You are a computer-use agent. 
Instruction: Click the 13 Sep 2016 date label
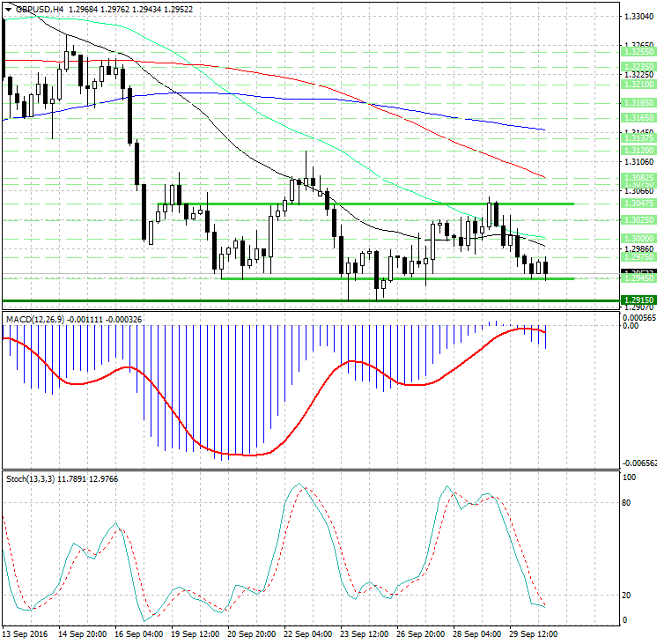click(27, 633)
